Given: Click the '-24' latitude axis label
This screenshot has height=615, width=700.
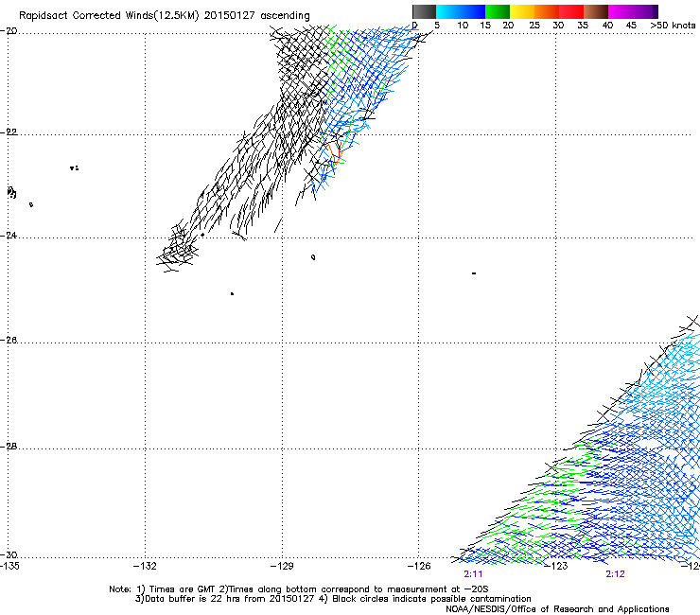Looking at the screenshot, I should (9, 235).
